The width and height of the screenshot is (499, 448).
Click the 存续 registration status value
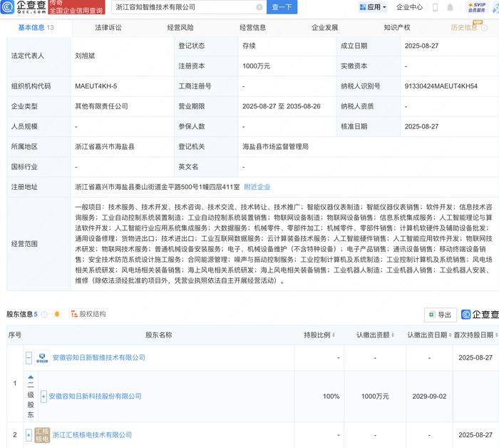click(249, 46)
